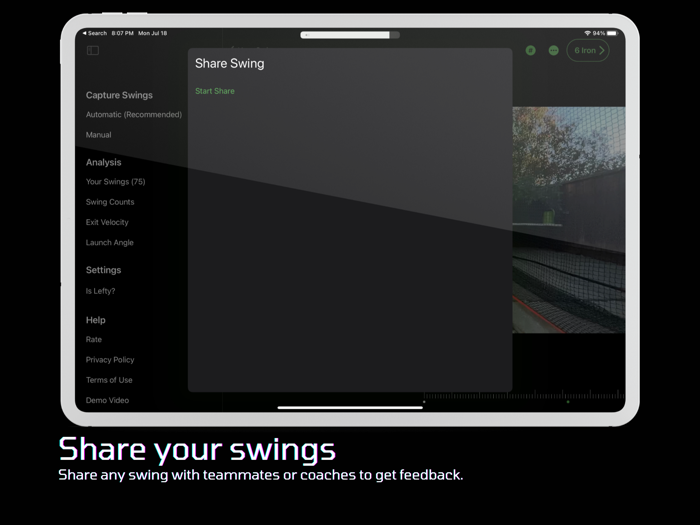Image resolution: width=700 pixels, height=525 pixels.
Task: Click the Help section header
Action: pos(96,320)
